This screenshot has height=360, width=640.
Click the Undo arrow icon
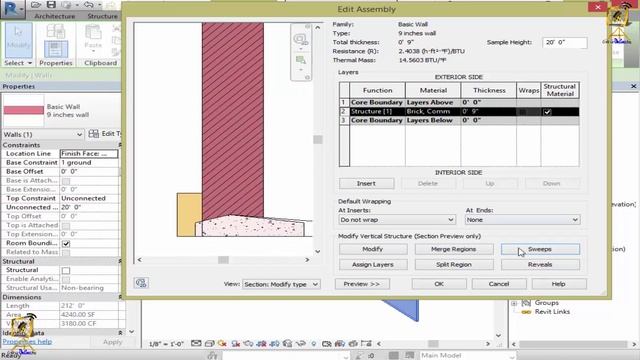coord(89,5)
